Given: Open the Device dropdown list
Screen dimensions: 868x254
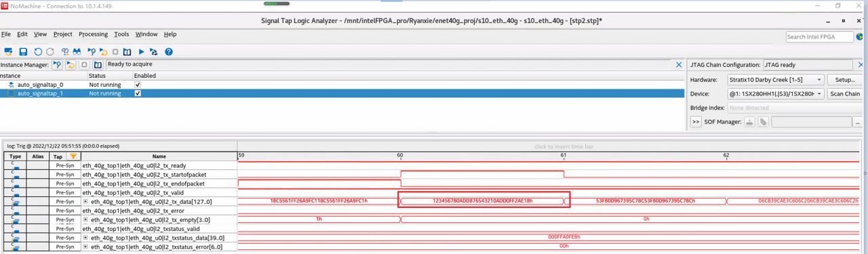Looking at the screenshot, I should click(x=776, y=94).
